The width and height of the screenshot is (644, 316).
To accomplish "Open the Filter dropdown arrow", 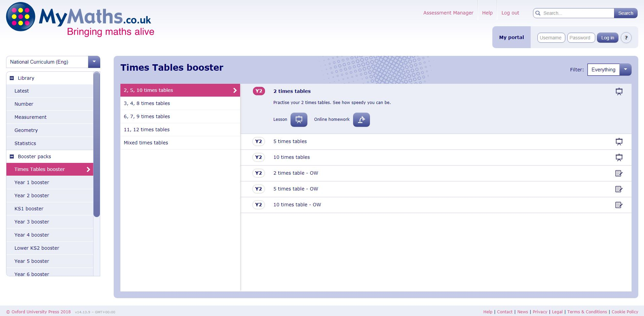I will (x=626, y=70).
